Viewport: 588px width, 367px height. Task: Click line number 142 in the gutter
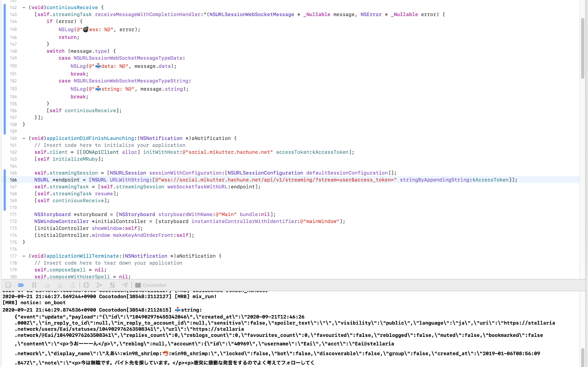click(x=13, y=8)
